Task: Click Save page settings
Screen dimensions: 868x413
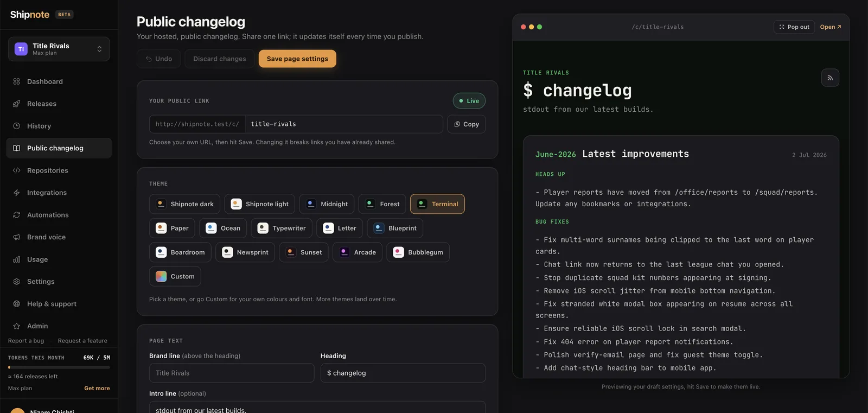Action: pyautogui.click(x=297, y=59)
